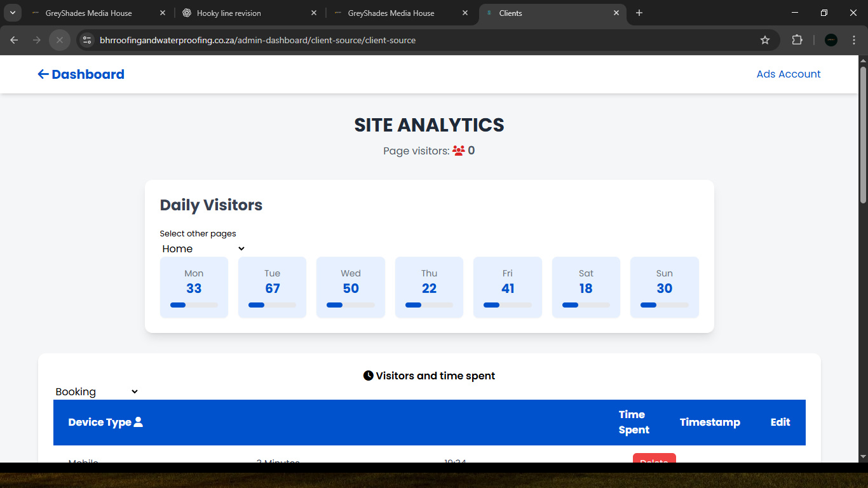Image resolution: width=868 pixels, height=488 pixels.
Task: Click the Tuesday progress bar under 67
Action: pyautogui.click(x=272, y=305)
